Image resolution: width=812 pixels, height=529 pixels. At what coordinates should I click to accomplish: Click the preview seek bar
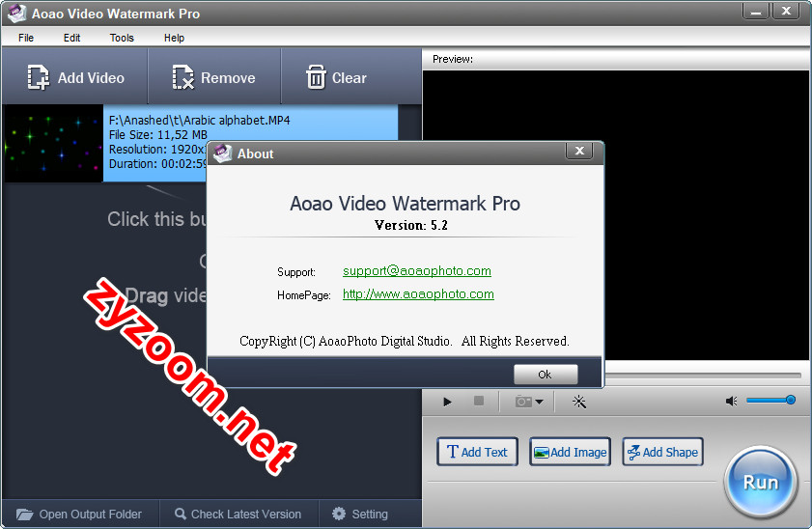tap(703, 375)
